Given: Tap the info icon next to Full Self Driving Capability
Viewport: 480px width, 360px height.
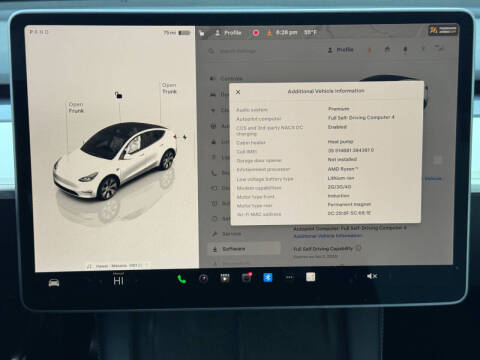Looking at the screenshot, I should (x=359, y=248).
